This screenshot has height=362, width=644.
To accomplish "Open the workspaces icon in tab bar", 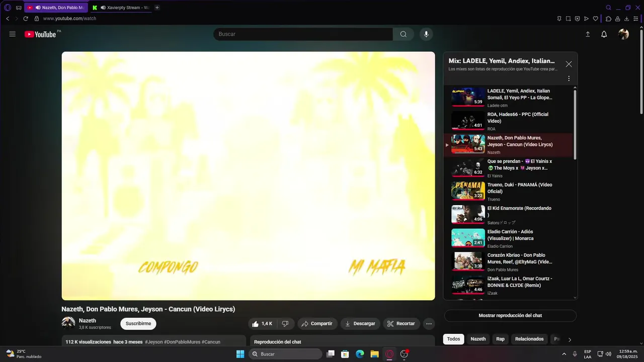I will [19, 8].
